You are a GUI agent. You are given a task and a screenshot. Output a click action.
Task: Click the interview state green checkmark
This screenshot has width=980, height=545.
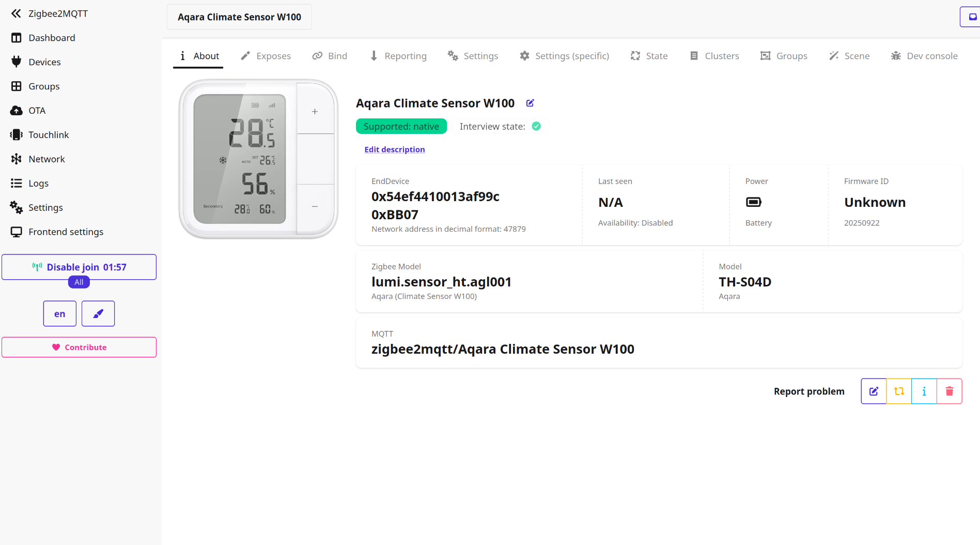536,127
